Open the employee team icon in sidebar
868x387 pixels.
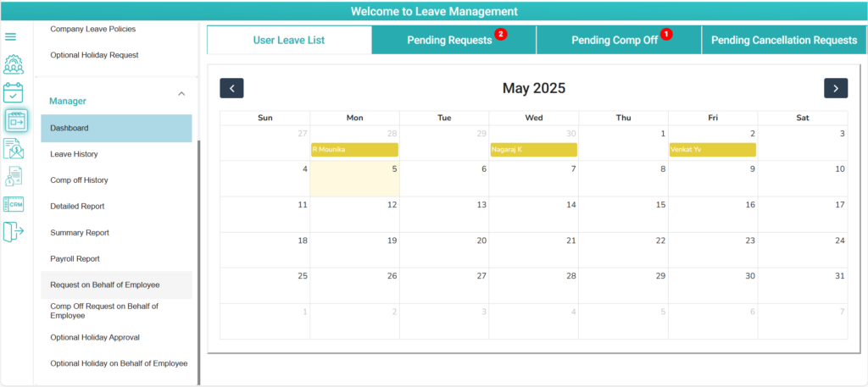click(x=14, y=64)
